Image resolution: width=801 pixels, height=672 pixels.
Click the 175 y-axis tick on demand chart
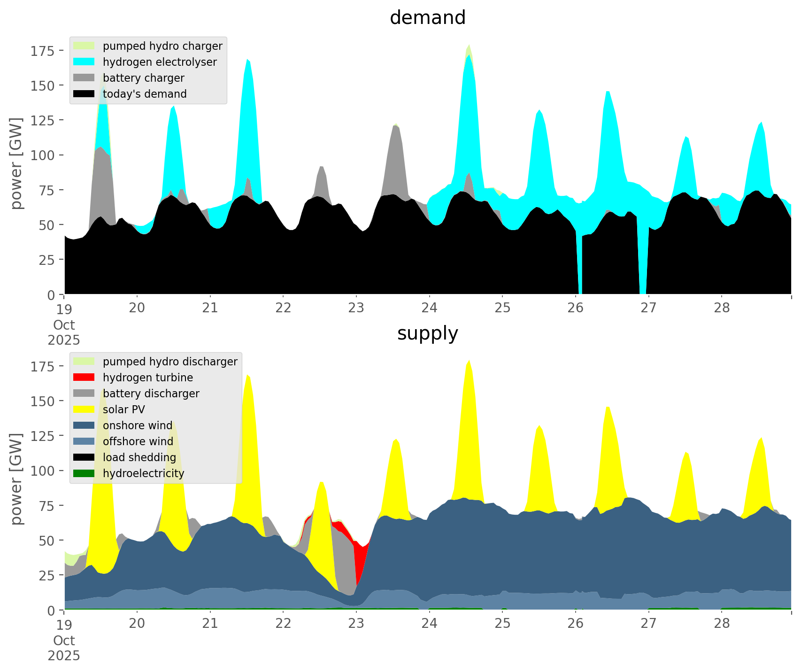click(42, 51)
